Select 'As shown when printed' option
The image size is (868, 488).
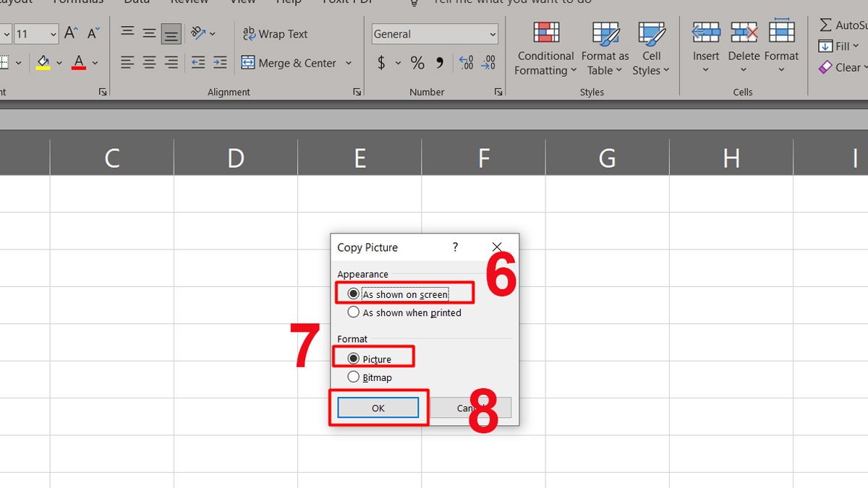coord(354,313)
